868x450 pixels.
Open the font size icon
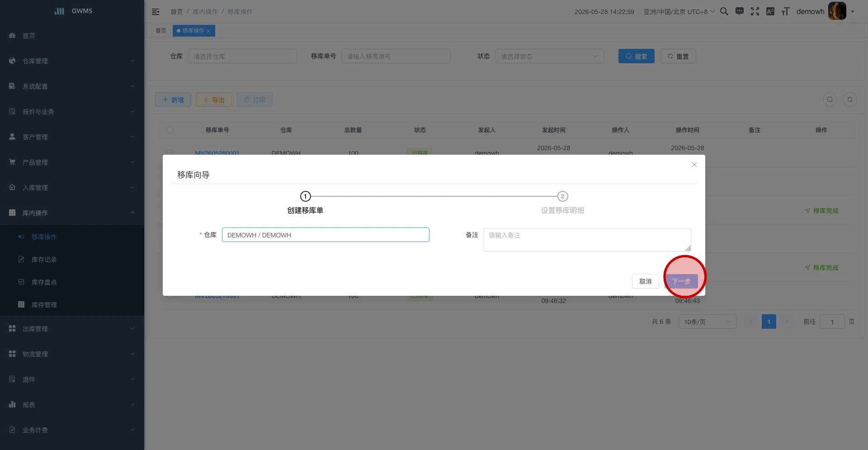point(786,11)
